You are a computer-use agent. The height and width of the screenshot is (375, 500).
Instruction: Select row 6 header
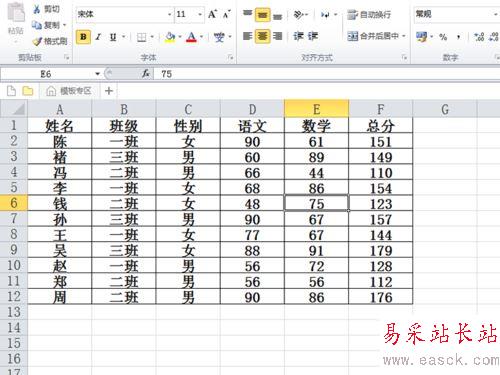[14, 203]
